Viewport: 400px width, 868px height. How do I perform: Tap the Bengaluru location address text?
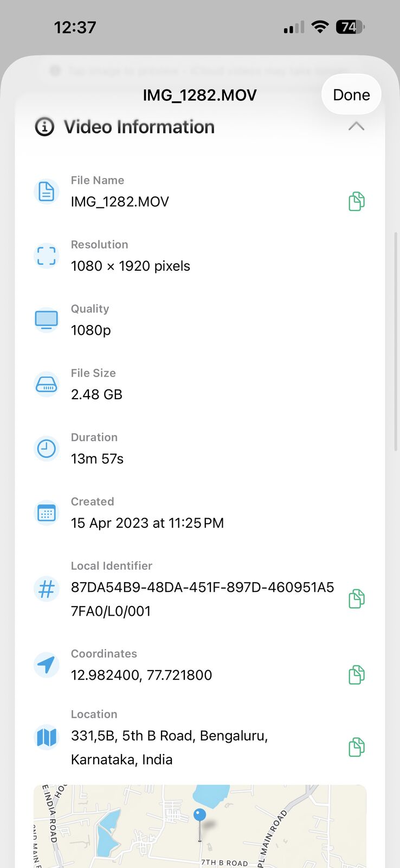click(x=169, y=747)
